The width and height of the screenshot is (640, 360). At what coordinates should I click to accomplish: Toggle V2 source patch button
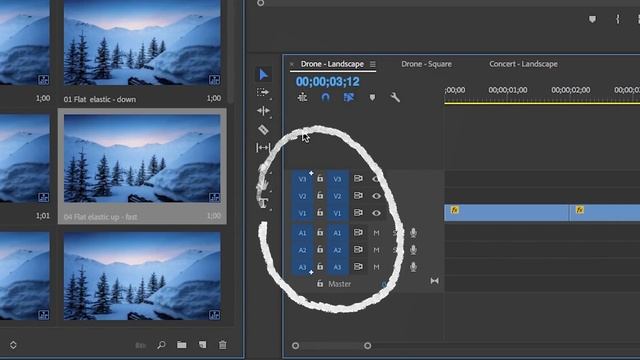tap(302, 196)
